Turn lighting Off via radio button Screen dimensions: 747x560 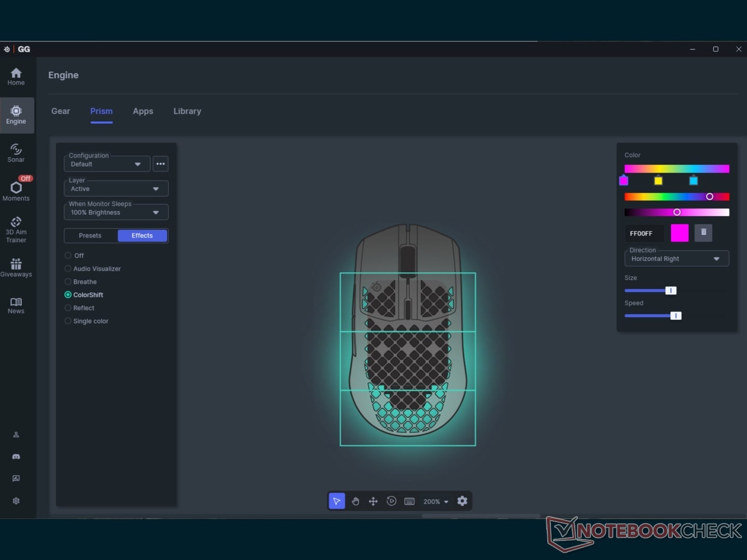click(68, 256)
